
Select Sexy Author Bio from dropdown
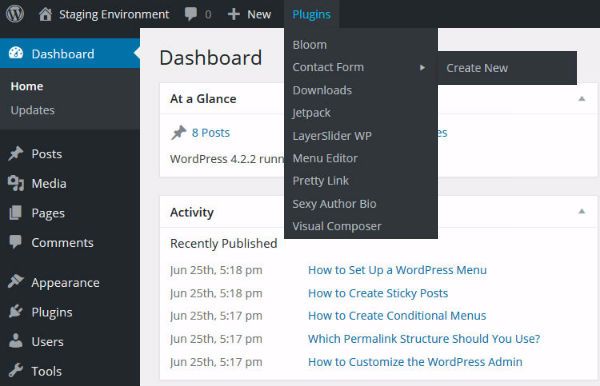(334, 204)
